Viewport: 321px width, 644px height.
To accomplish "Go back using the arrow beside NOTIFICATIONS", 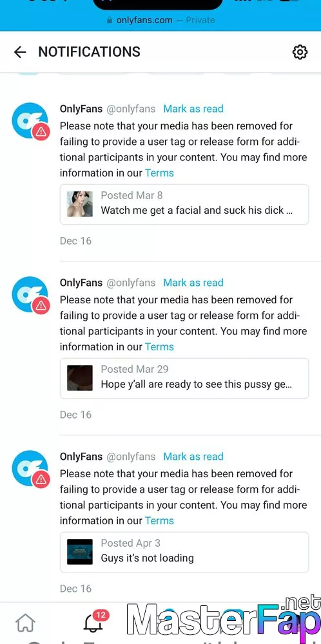I will 20,52.
